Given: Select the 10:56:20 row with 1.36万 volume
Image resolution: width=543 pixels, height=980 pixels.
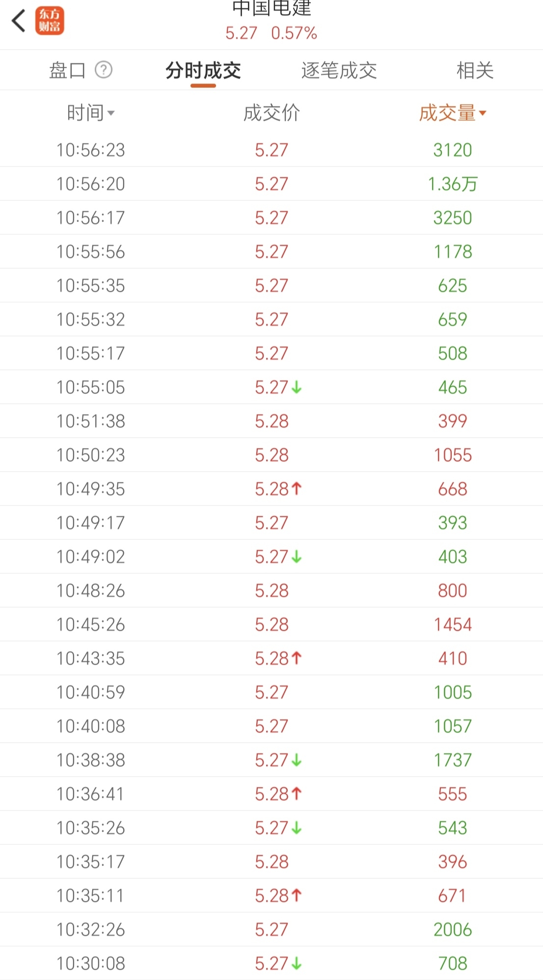Looking at the screenshot, I should [x=271, y=184].
